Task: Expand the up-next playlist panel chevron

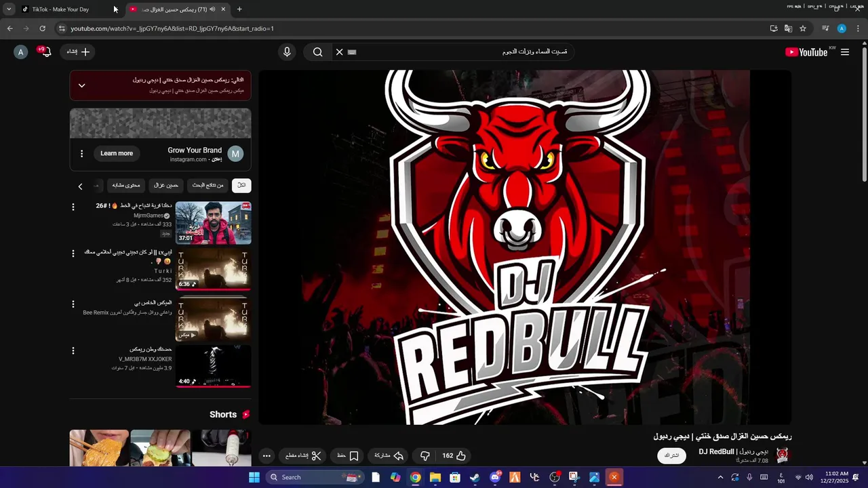Action: point(81,85)
